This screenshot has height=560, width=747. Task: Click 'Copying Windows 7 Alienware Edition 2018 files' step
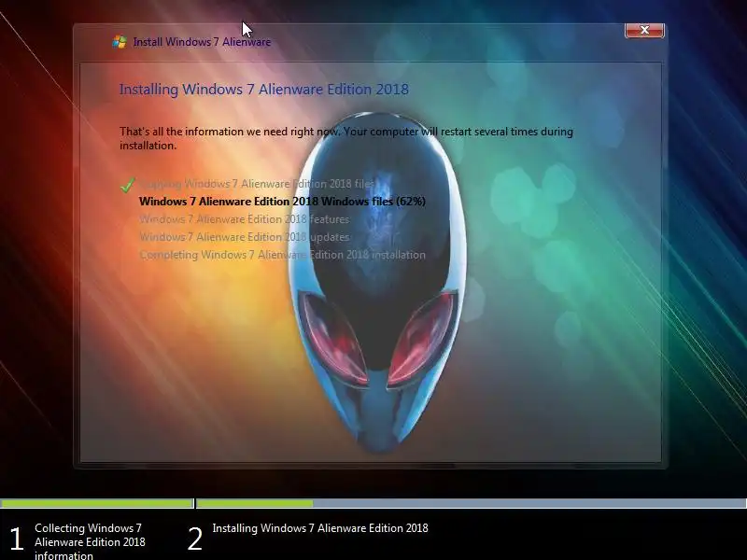click(x=257, y=184)
